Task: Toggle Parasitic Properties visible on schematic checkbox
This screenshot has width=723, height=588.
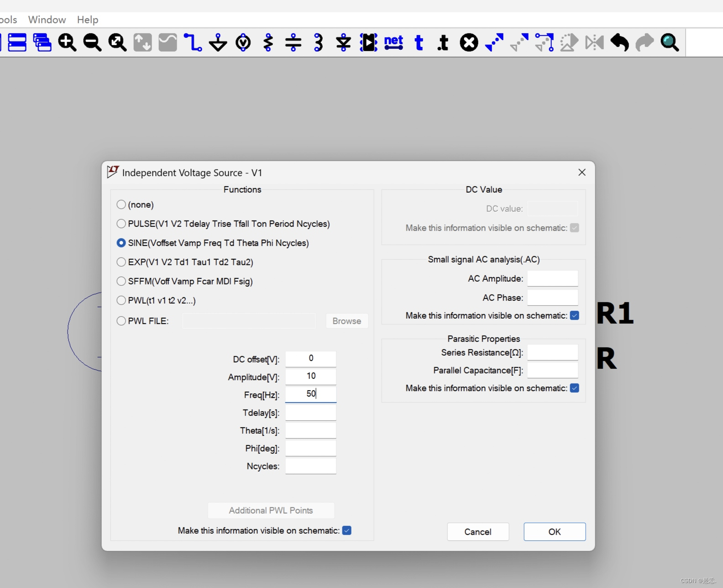Action: (x=575, y=388)
